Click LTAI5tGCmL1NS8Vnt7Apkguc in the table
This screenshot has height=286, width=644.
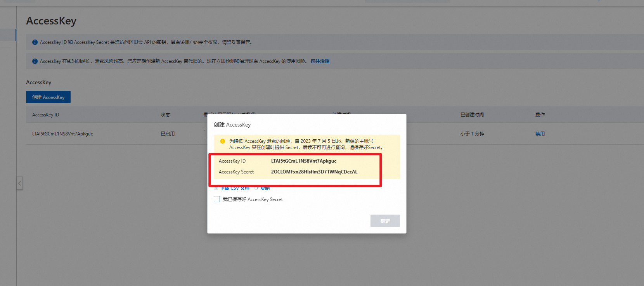coord(62,134)
